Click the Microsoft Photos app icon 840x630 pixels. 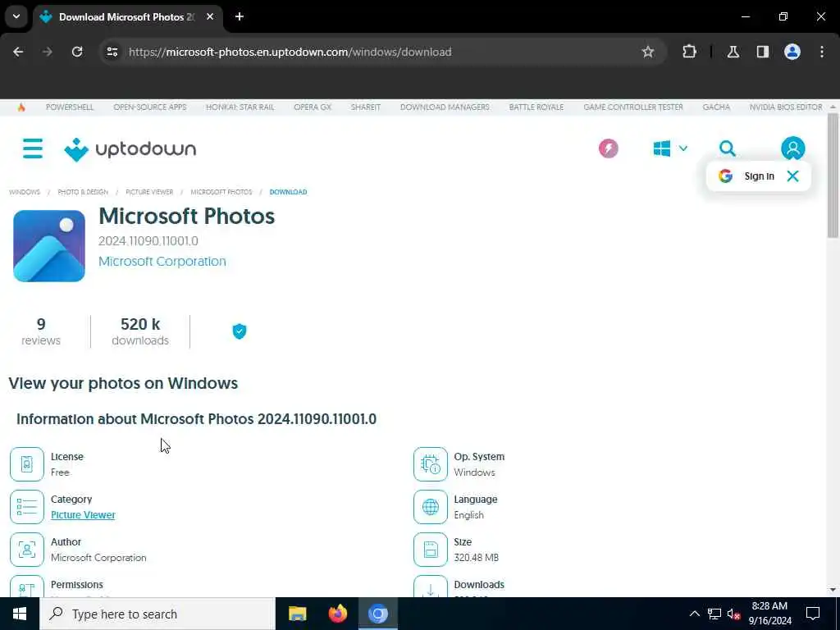(x=49, y=246)
